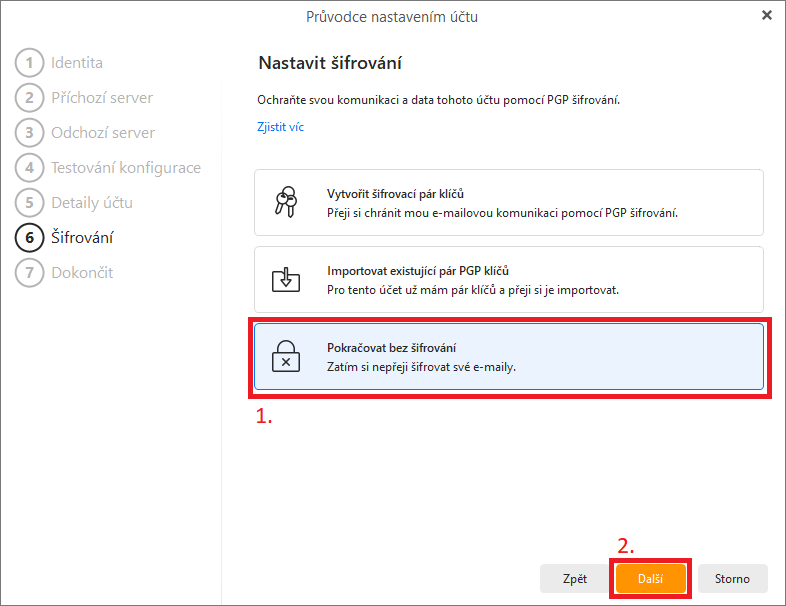The image size is (786, 606).
Task: Open the Zjistit víc link
Action: [x=280, y=127]
